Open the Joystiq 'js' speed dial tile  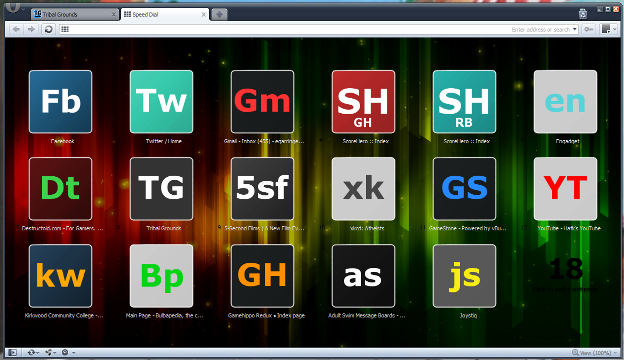pyautogui.click(x=464, y=276)
